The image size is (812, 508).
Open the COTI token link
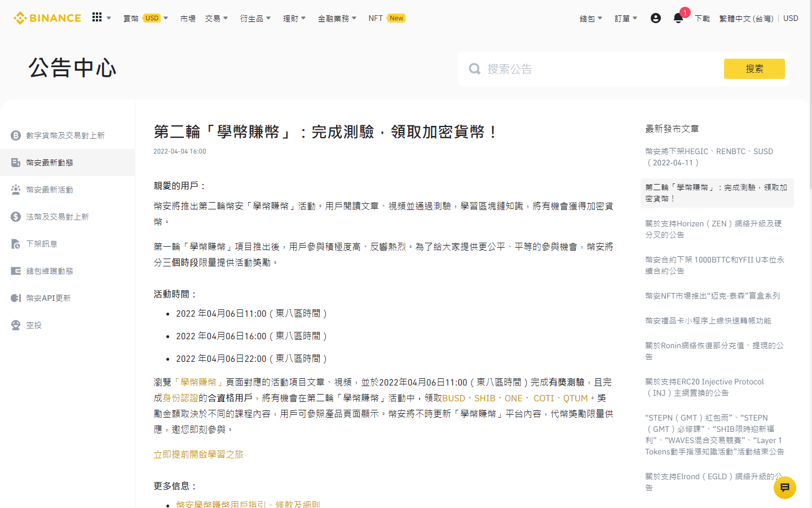[x=544, y=398]
